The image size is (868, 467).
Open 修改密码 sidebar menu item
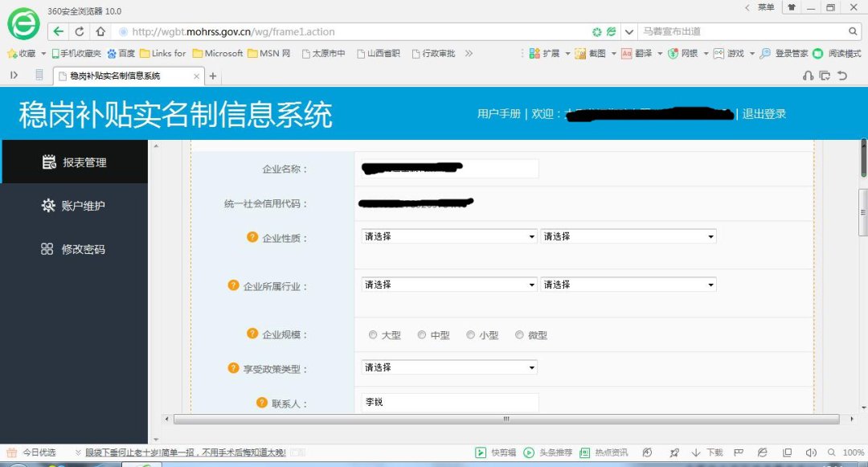tap(74, 249)
